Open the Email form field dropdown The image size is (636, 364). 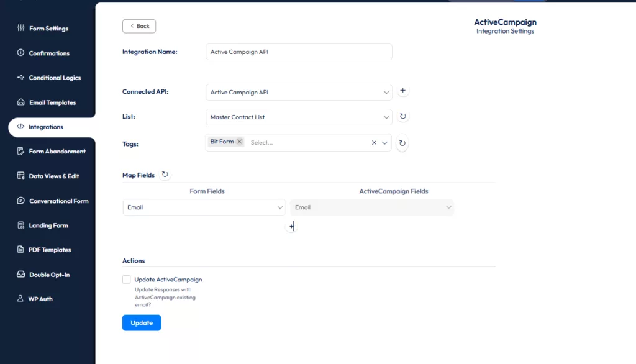204,207
